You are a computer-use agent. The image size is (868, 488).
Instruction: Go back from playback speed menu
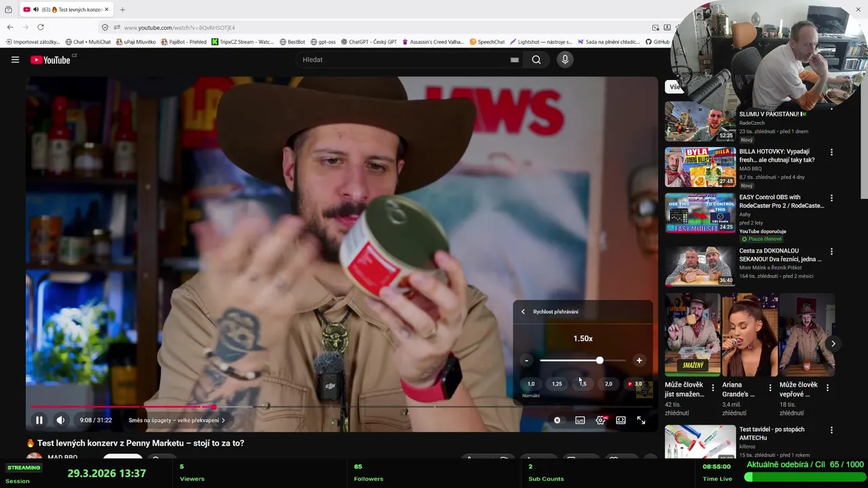[523, 312]
